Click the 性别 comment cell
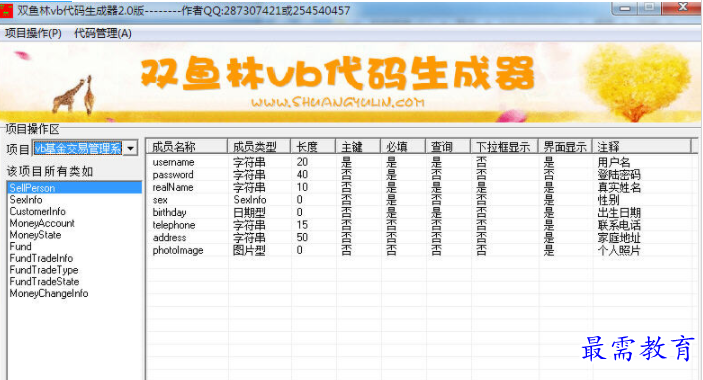Viewport: 703px width, 380px height. click(x=608, y=200)
